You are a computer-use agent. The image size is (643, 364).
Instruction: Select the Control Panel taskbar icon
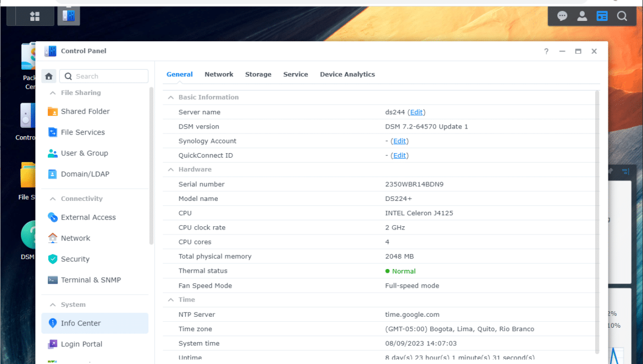[69, 16]
